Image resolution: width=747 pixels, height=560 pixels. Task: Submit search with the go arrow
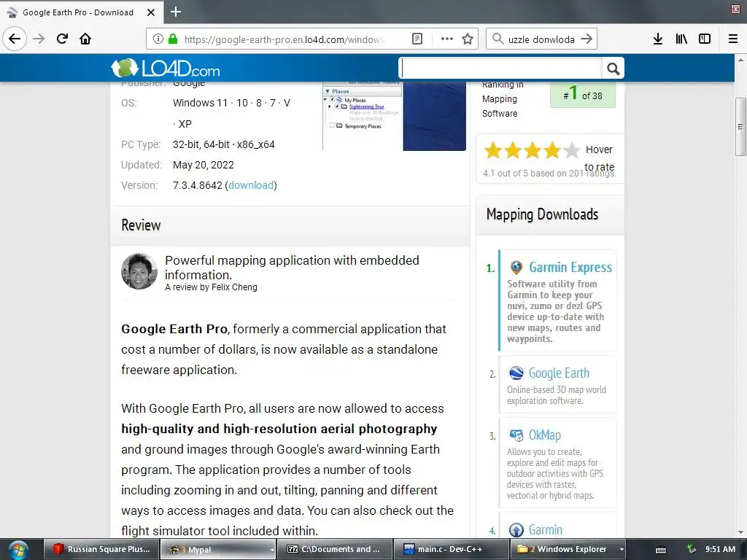[x=587, y=39]
